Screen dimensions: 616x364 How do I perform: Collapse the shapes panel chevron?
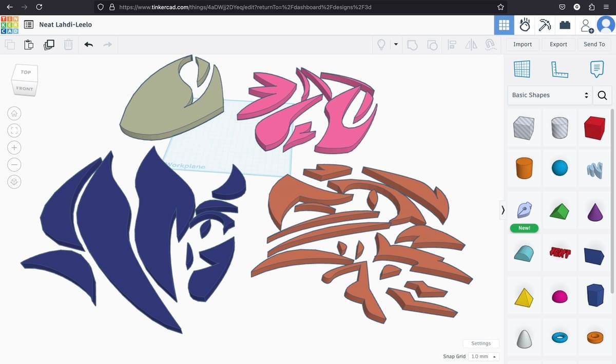503,210
